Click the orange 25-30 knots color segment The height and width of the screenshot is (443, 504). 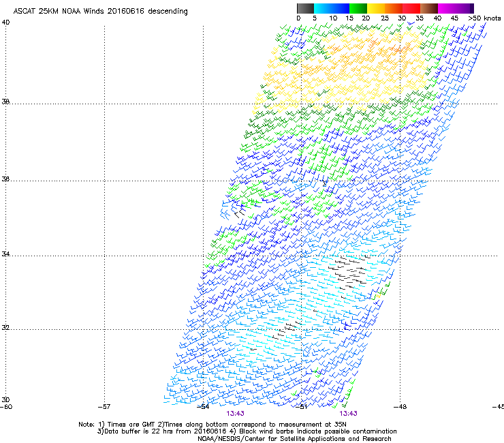coord(394,8)
